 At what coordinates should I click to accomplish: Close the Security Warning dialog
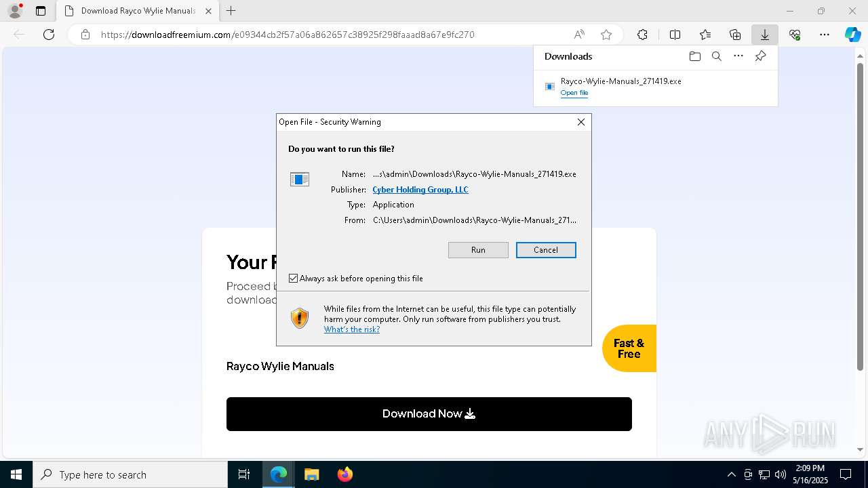point(581,122)
